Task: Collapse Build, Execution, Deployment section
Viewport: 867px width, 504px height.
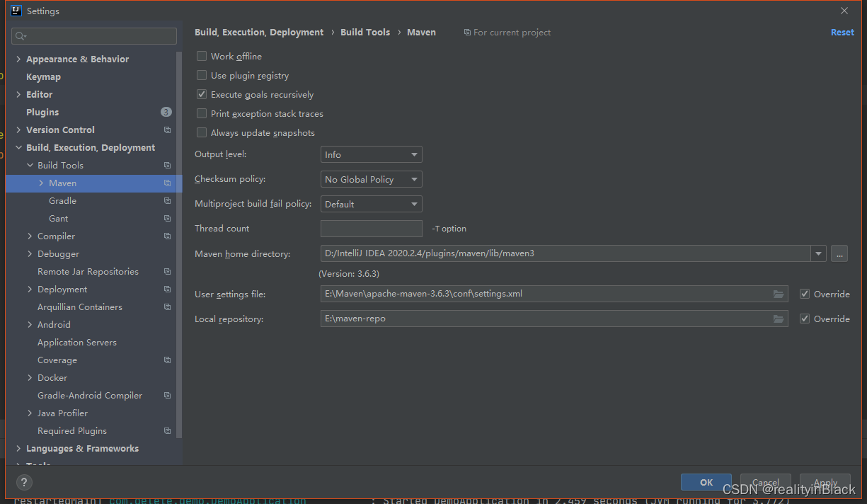Action: pos(18,148)
